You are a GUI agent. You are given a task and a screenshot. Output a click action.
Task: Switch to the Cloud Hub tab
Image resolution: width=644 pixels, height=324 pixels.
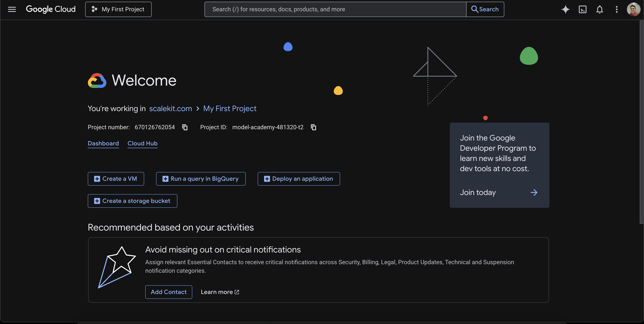[x=142, y=143]
